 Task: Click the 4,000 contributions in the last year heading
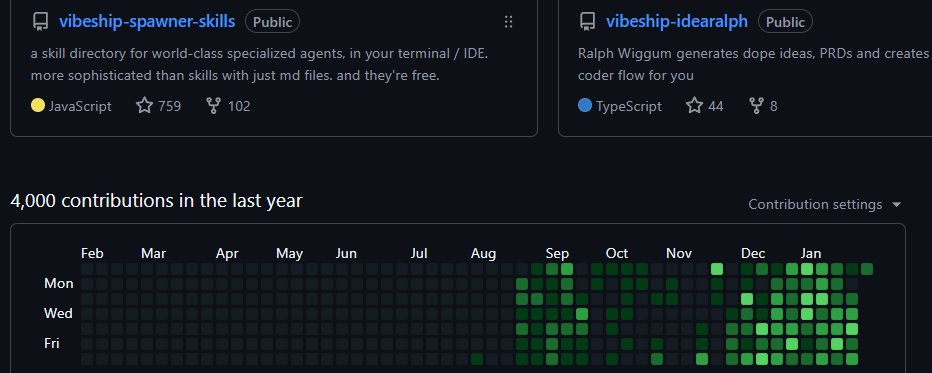point(156,201)
